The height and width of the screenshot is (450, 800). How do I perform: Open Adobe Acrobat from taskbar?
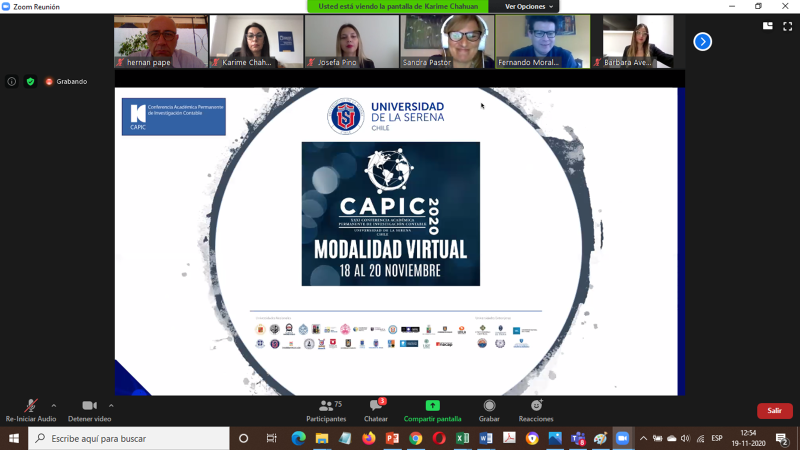(x=509, y=438)
